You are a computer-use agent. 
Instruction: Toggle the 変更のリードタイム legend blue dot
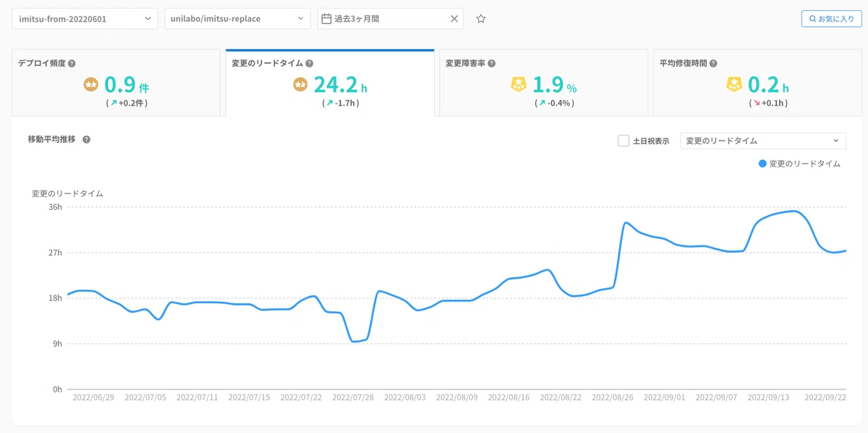click(x=762, y=164)
